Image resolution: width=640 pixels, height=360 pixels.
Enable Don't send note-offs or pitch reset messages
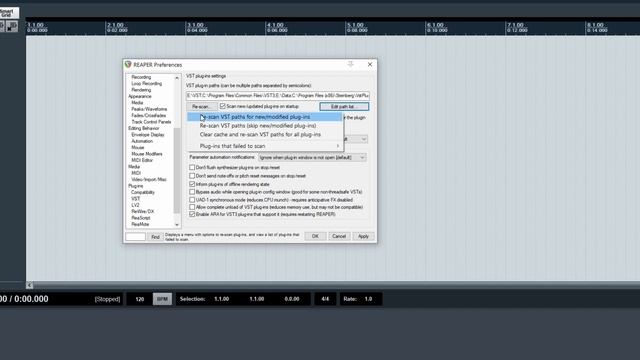coord(192,176)
